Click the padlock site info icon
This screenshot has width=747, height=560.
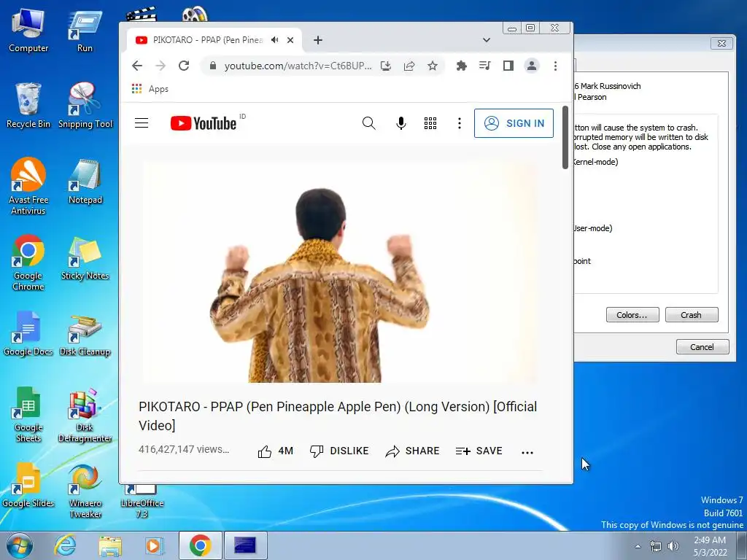point(214,66)
